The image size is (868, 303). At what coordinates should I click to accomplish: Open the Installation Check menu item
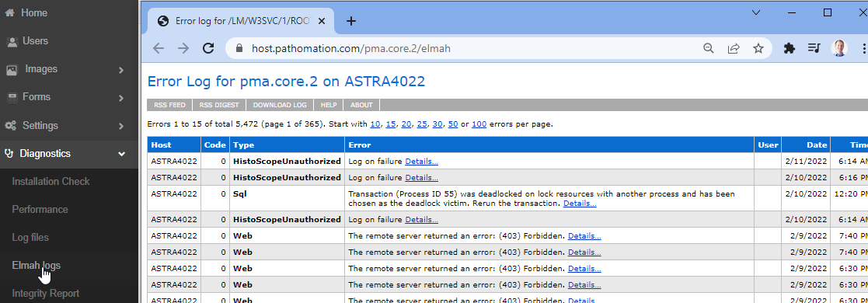[x=51, y=181]
